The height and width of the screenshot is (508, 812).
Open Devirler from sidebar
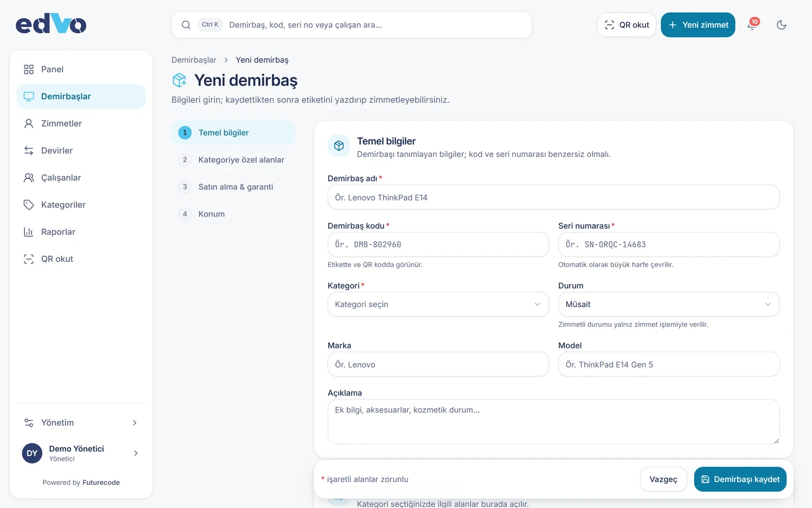click(81, 151)
